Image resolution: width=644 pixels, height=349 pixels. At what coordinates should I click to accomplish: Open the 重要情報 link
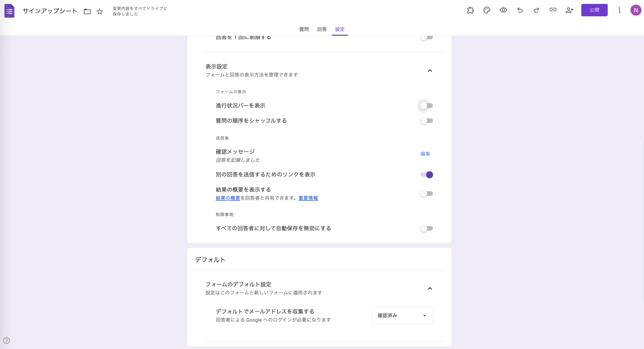pyautogui.click(x=308, y=198)
